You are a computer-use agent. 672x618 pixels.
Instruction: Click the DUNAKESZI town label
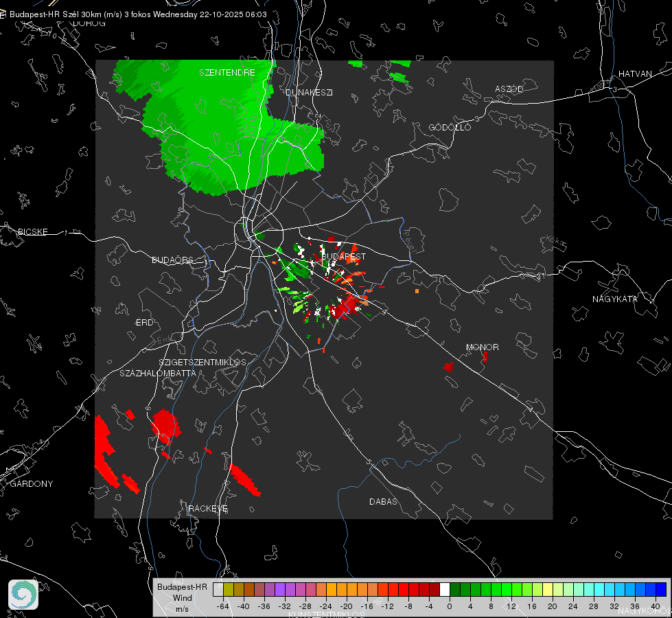pyautogui.click(x=309, y=92)
